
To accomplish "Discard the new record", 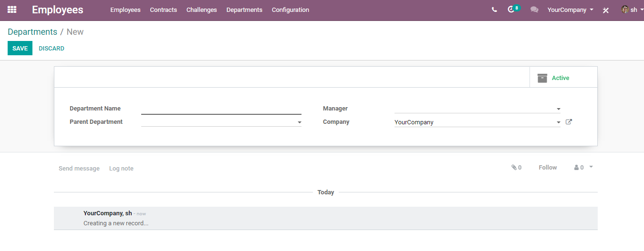I will coord(52,49).
